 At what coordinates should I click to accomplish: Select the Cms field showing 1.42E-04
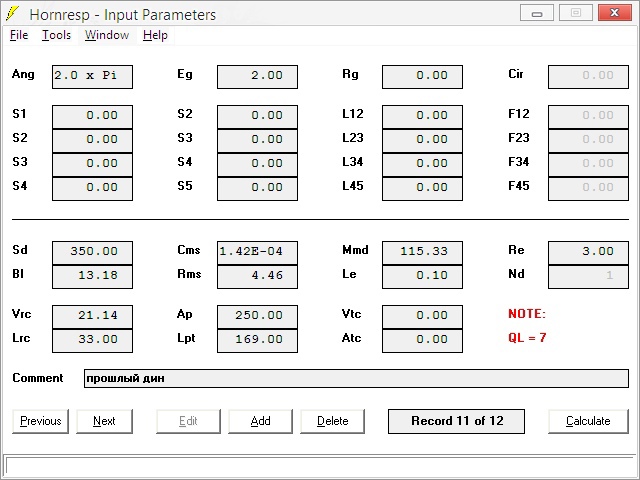(257, 253)
